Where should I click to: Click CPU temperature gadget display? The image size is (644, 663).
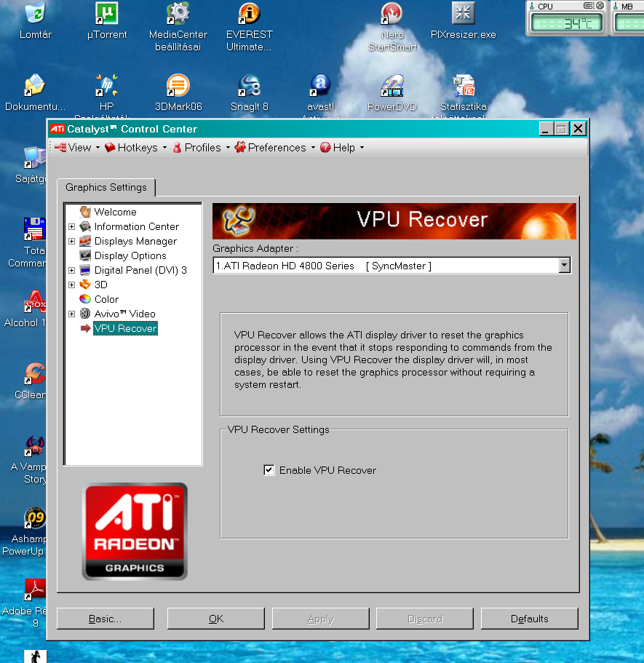coord(567,23)
